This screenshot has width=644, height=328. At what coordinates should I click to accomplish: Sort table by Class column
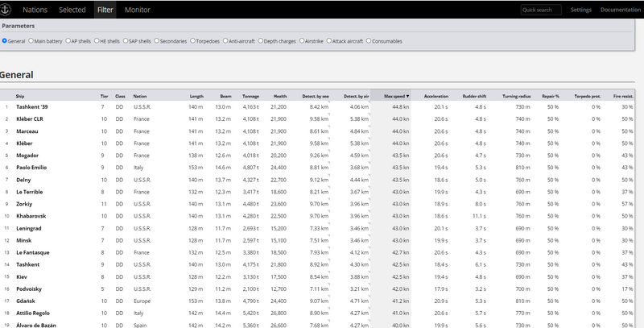point(120,96)
